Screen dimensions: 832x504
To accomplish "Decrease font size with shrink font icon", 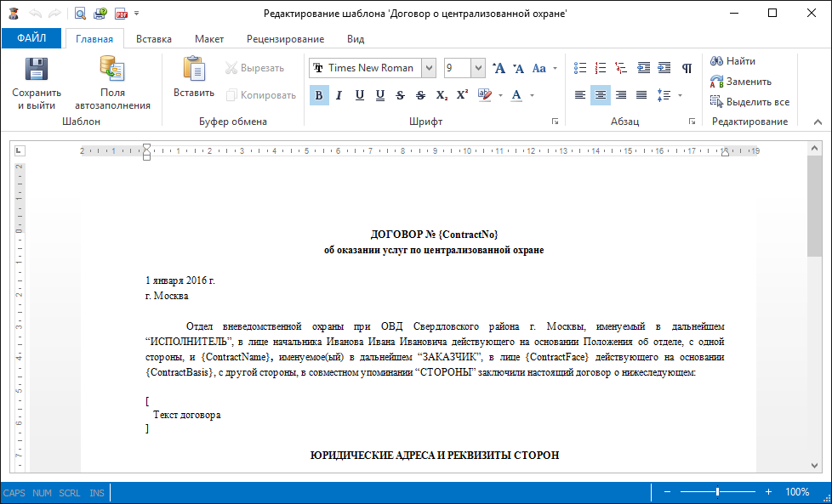I will pos(518,68).
